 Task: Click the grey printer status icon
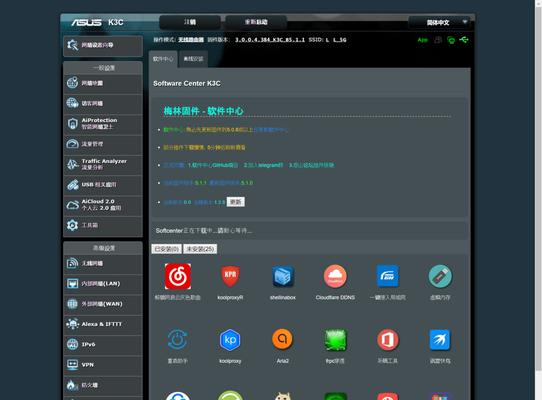click(x=438, y=40)
